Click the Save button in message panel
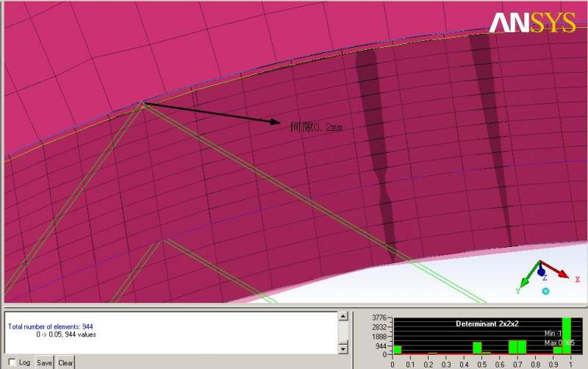The height and width of the screenshot is (369, 588). pos(44,362)
